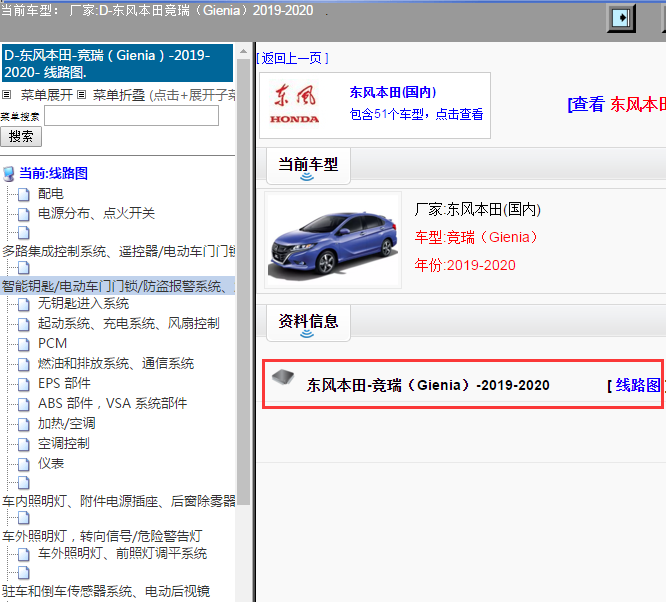Click the page icon beside 加热/空调
The width and height of the screenshot is (666, 602).
click(24, 424)
